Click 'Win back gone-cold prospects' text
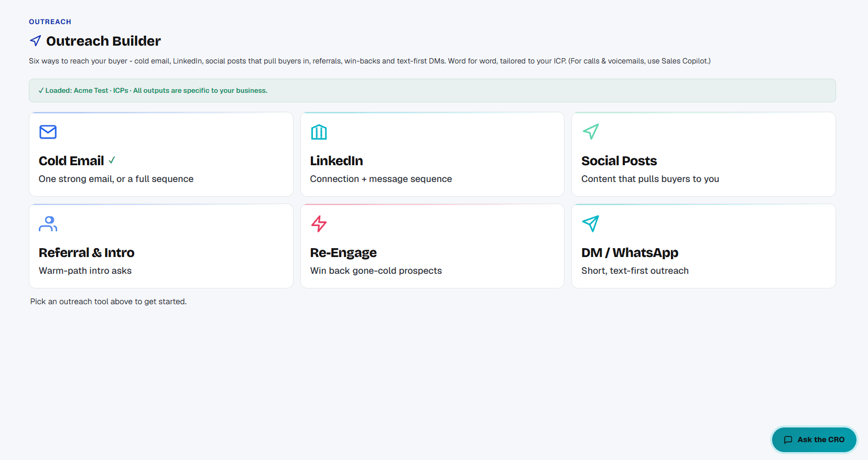This screenshot has height=460, width=868. coord(376,271)
